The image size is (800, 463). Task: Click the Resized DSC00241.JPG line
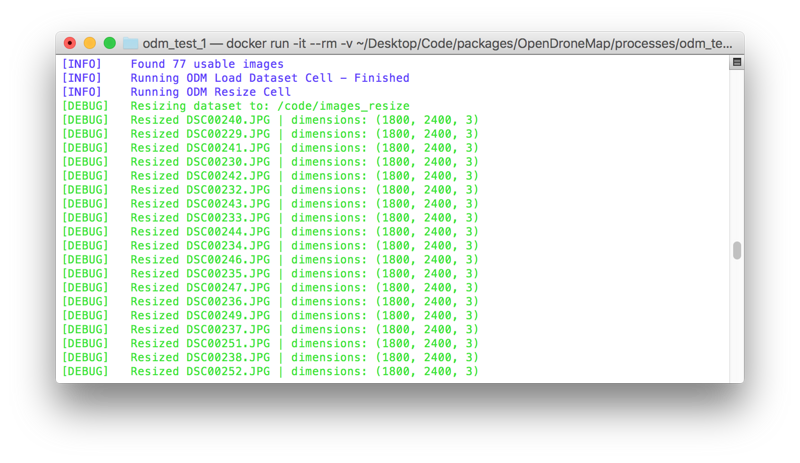[x=270, y=148]
